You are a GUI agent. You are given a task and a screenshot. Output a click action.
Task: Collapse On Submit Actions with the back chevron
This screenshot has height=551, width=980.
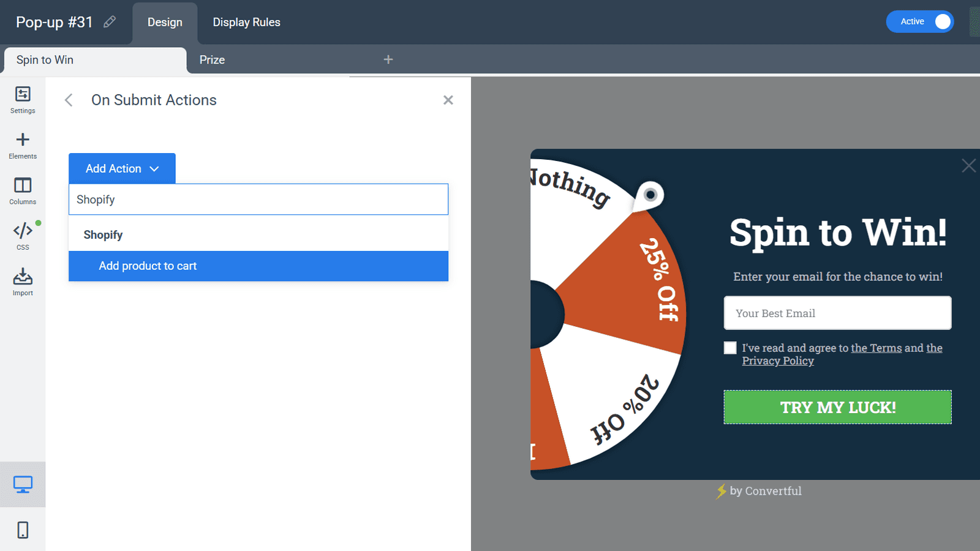pos(68,100)
